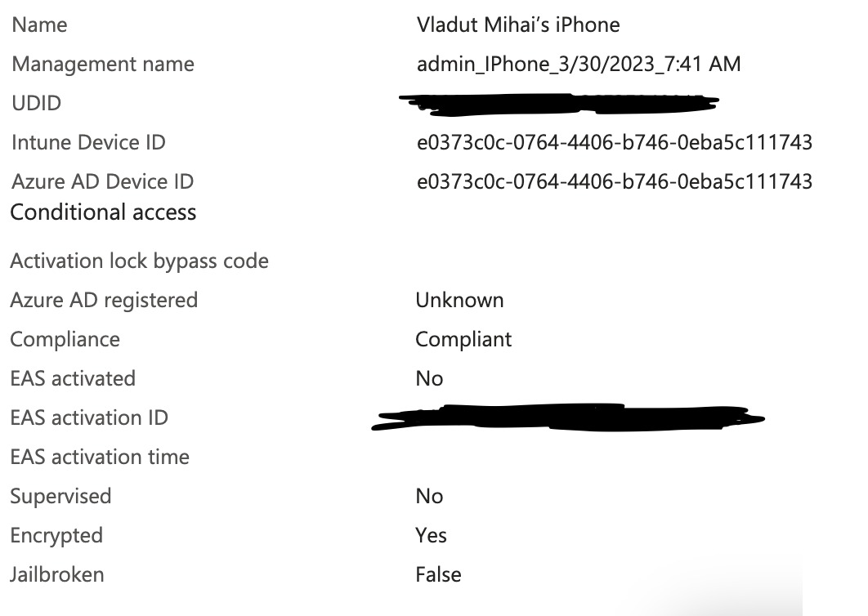Click the EAS activated No value
This screenshot has width=868, height=616.
pyautogui.click(x=430, y=379)
